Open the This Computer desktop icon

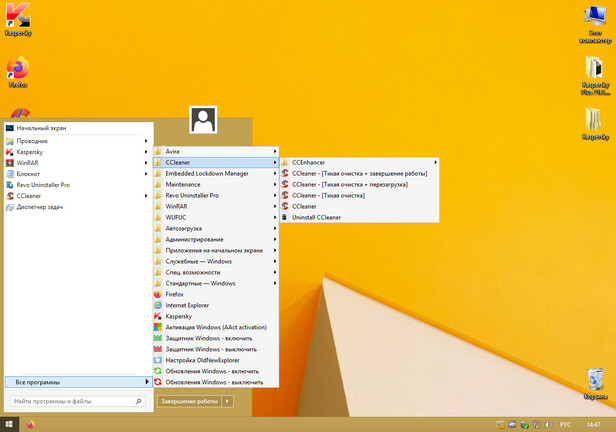point(595,24)
